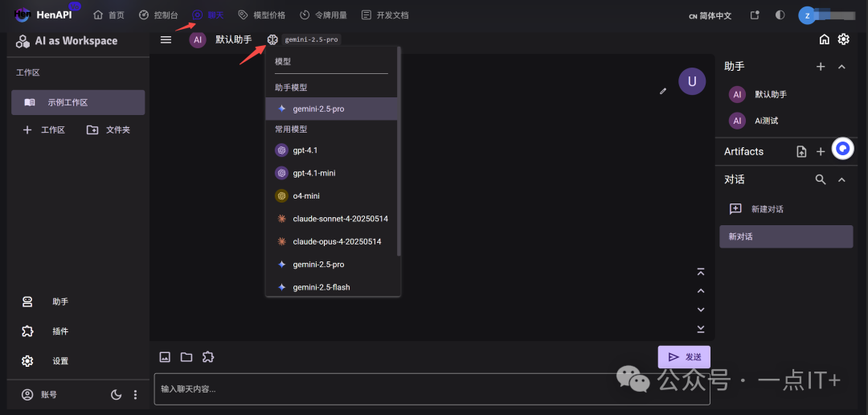Start a new chat via 新建对话

[x=786, y=209]
